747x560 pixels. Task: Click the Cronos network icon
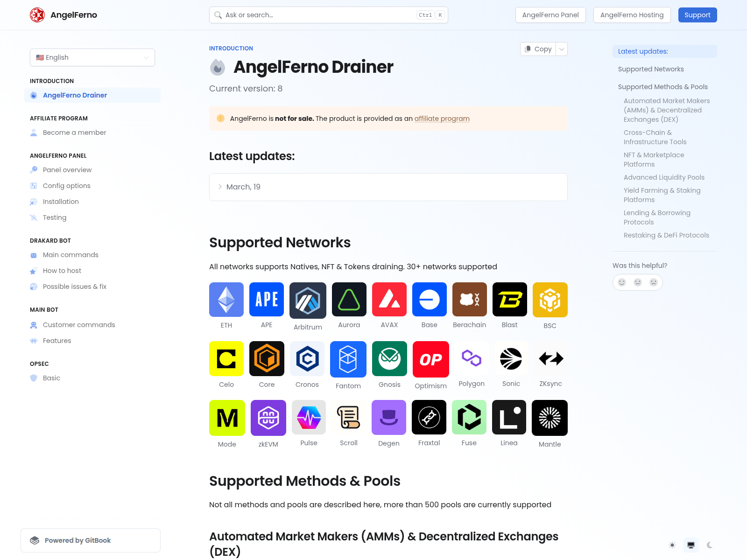[x=307, y=358]
